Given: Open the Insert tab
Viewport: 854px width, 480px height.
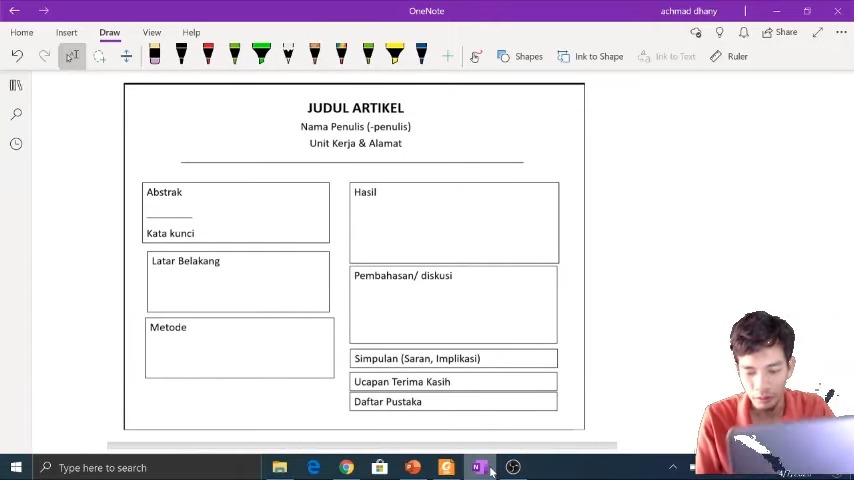Looking at the screenshot, I should point(66,33).
